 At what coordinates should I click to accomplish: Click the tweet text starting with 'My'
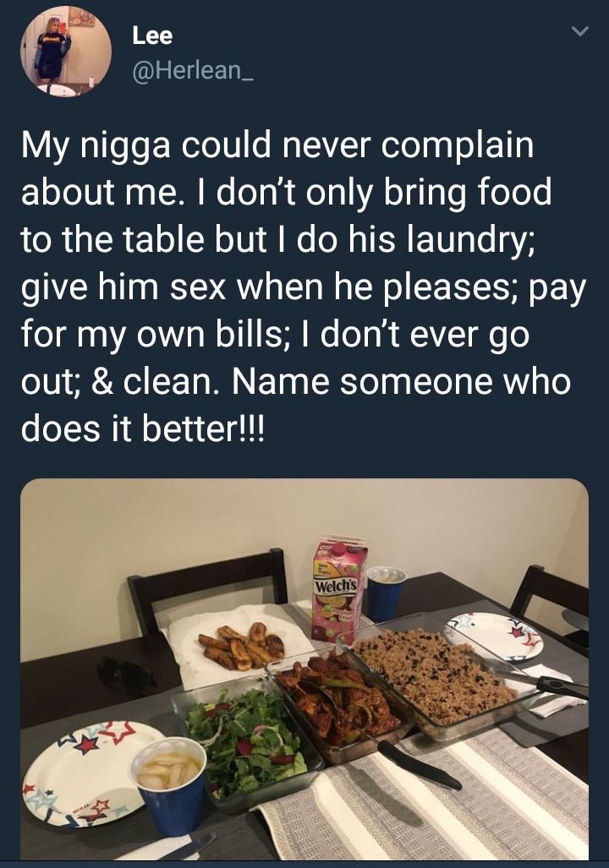coord(303,287)
